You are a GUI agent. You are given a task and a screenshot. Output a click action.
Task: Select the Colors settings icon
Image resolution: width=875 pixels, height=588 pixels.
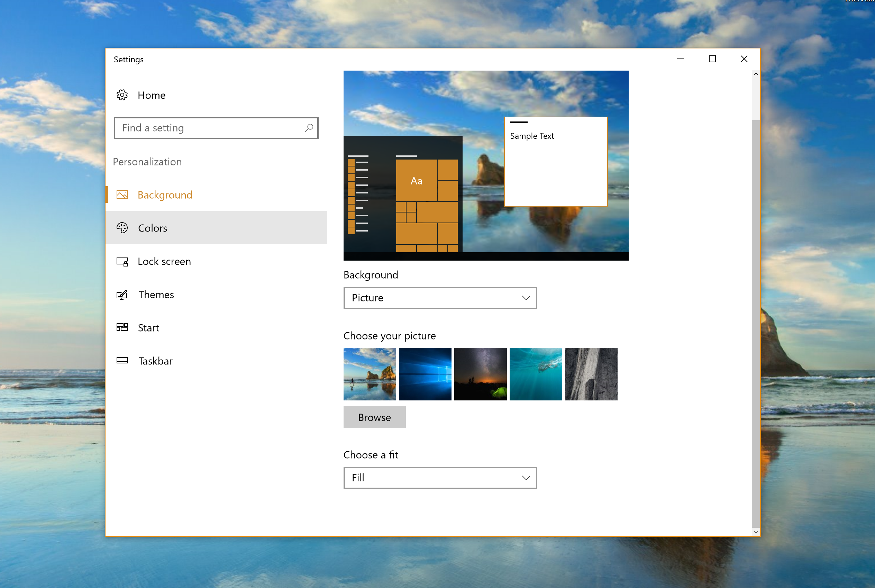click(x=122, y=228)
